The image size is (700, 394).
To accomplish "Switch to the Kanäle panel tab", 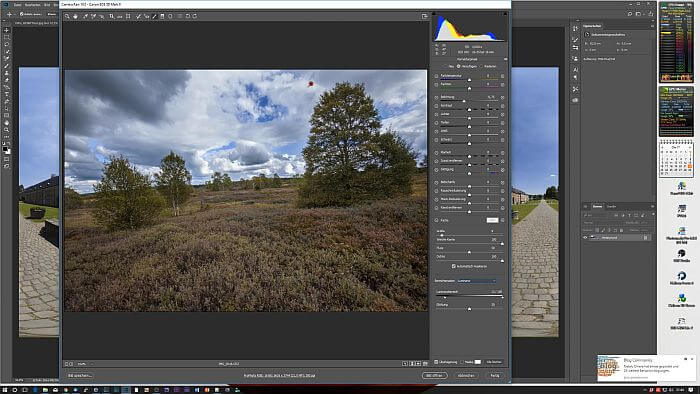I will (611, 206).
